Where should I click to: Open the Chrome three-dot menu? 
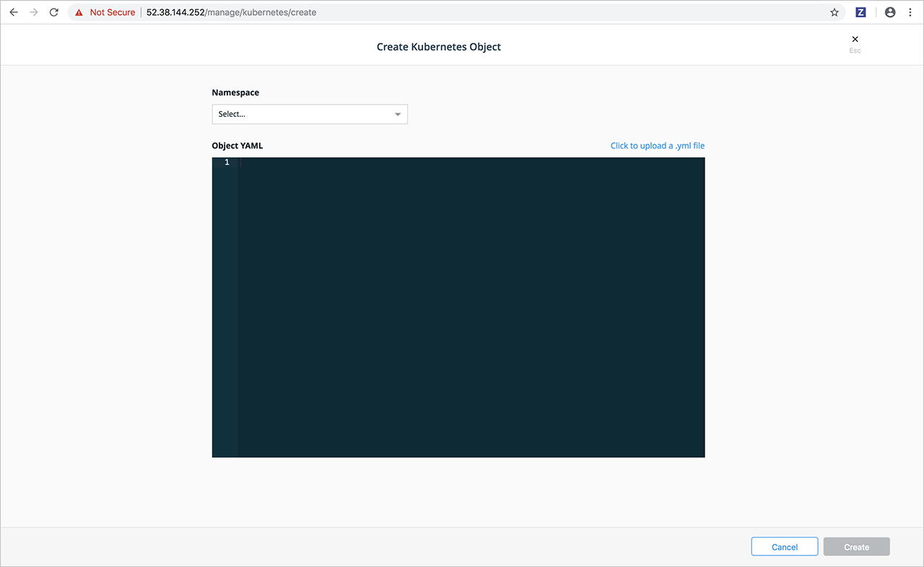[x=909, y=12]
